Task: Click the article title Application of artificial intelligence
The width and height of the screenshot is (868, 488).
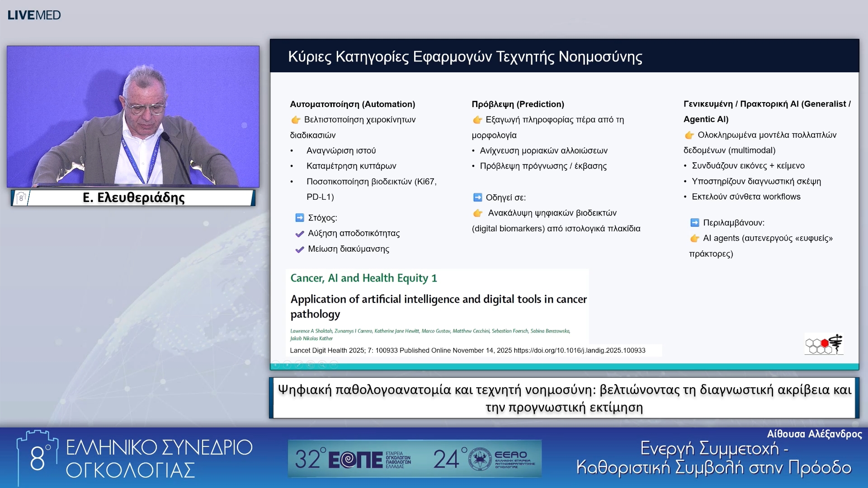Action: click(x=439, y=306)
